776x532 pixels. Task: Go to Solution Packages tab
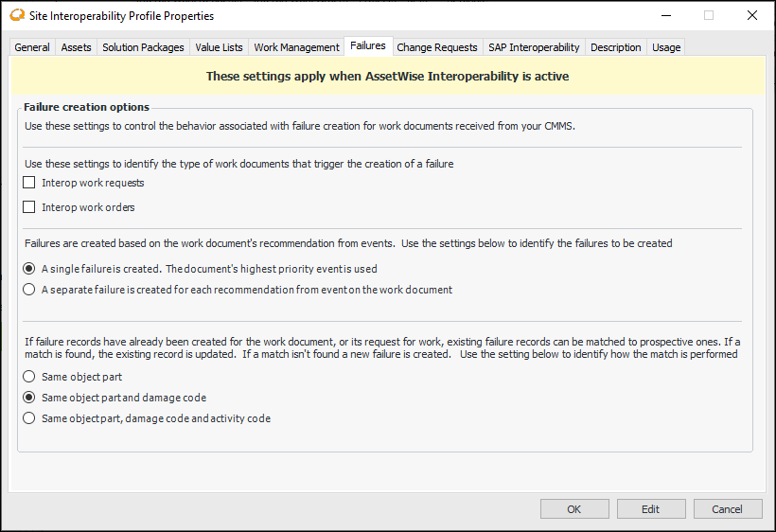(143, 47)
